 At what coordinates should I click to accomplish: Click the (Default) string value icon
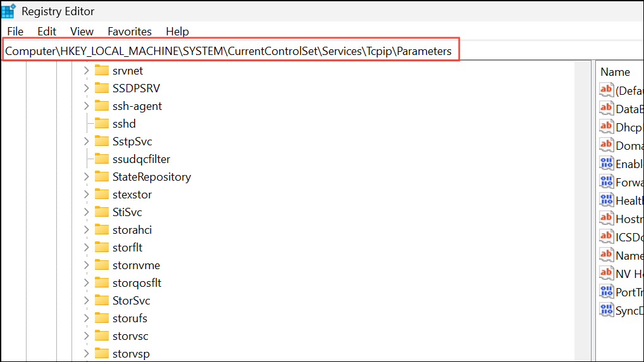[x=606, y=90]
